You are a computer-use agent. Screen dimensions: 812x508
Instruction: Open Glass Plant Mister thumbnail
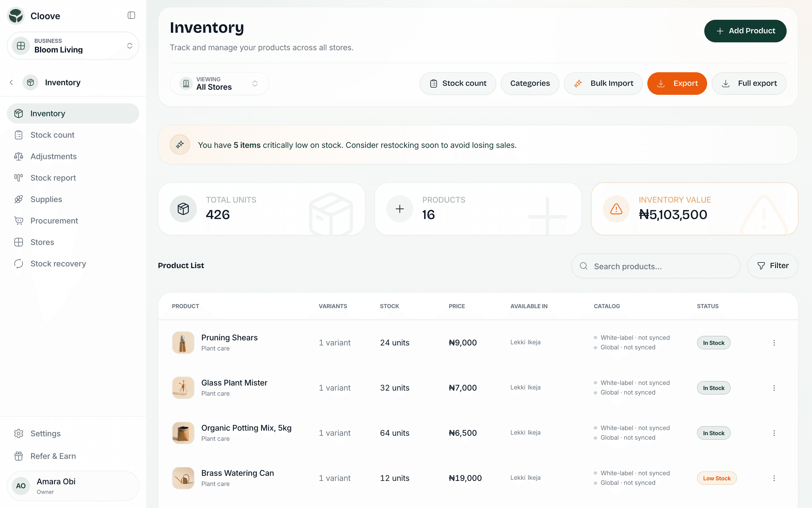point(183,388)
